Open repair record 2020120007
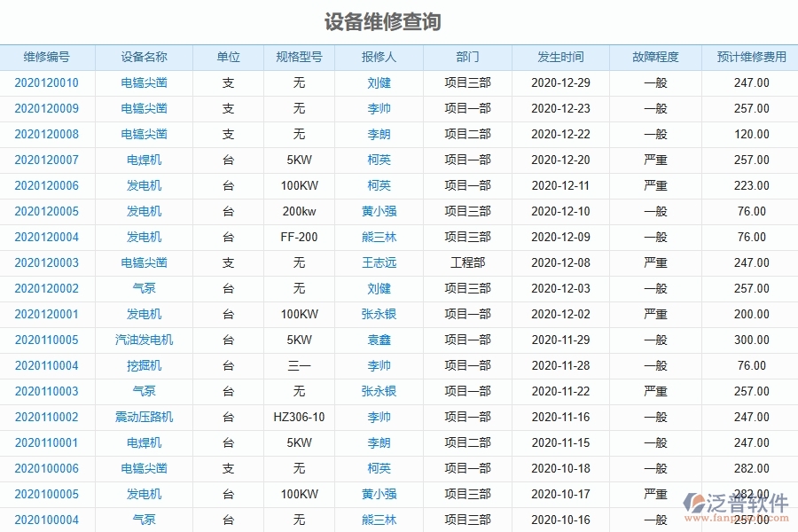The width and height of the screenshot is (798, 532). click(x=47, y=160)
